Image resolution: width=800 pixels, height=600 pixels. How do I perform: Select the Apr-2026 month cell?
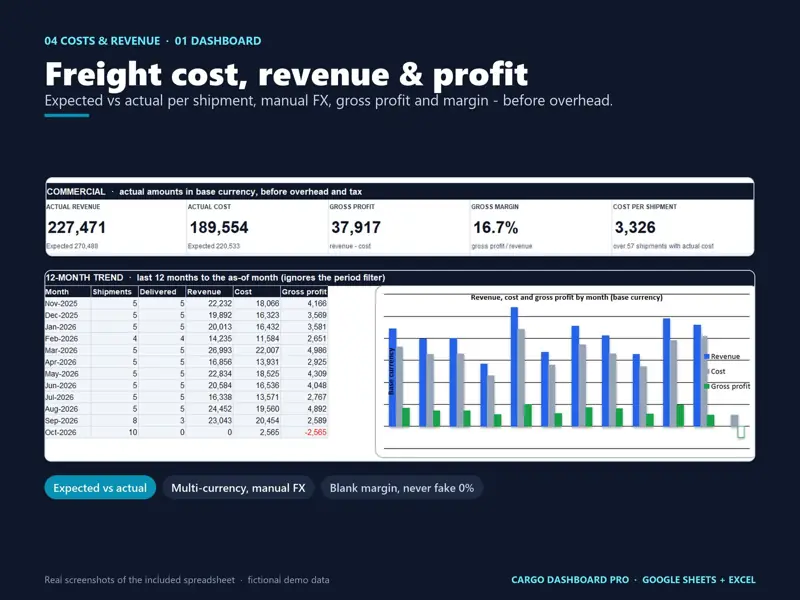[68, 362]
